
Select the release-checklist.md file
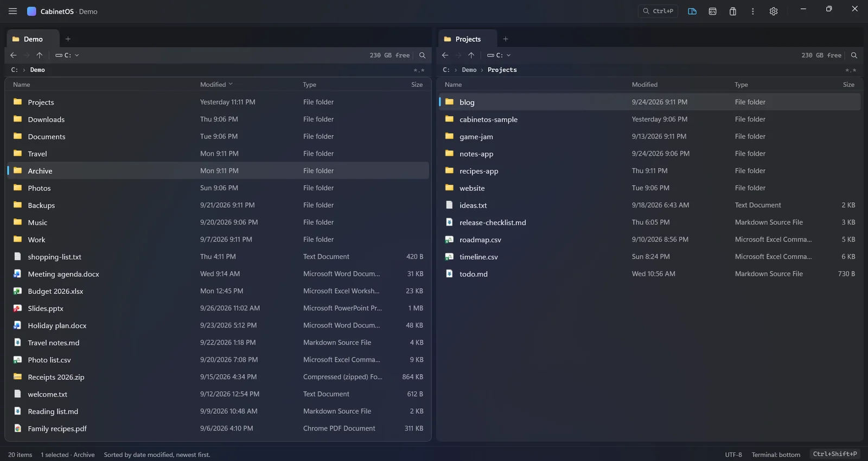tap(650, 222)
